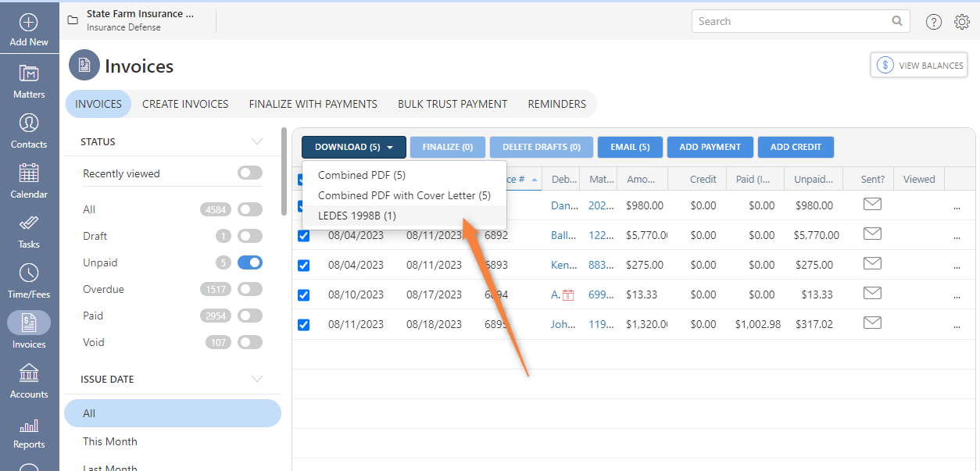Switch to the CREATE INVOICES tab
This screenshot has height=471, width=980.
coord(185,104)
